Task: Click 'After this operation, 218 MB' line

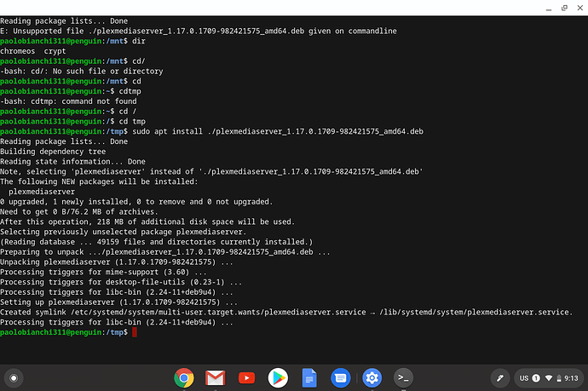Action: 147,222
